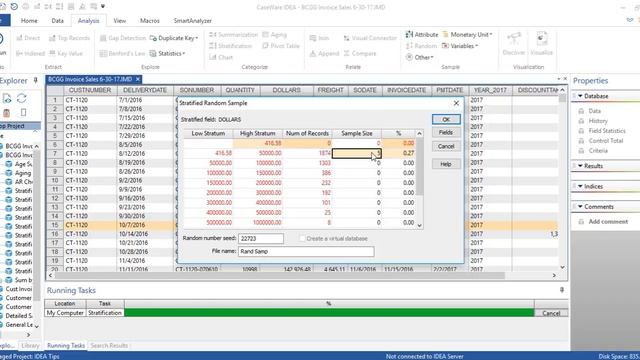Click Cancel in the Stratified Random Sample dialog
640x360 pixels.
[446, 146]
